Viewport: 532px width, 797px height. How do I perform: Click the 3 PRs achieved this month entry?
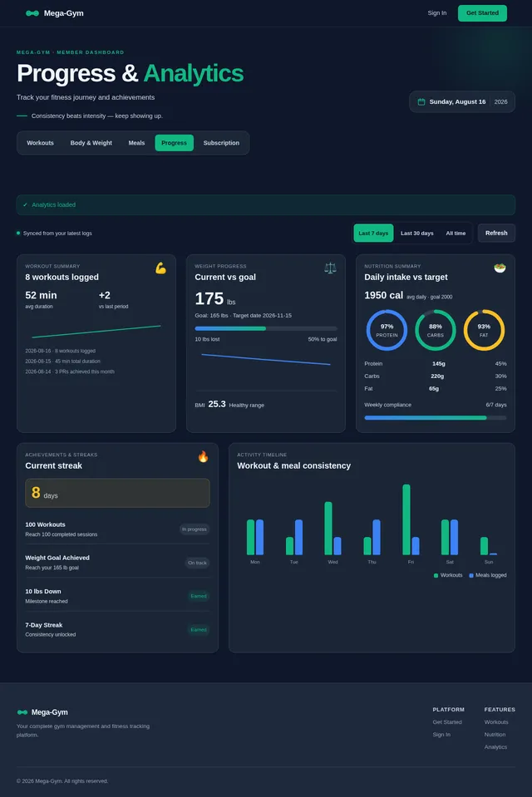[70, 371]
